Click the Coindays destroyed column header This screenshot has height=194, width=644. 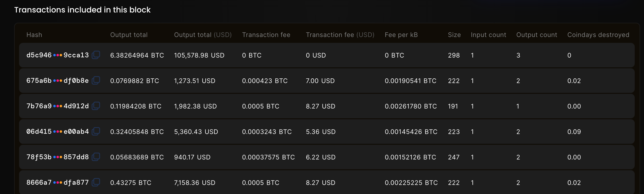(598, 35)
